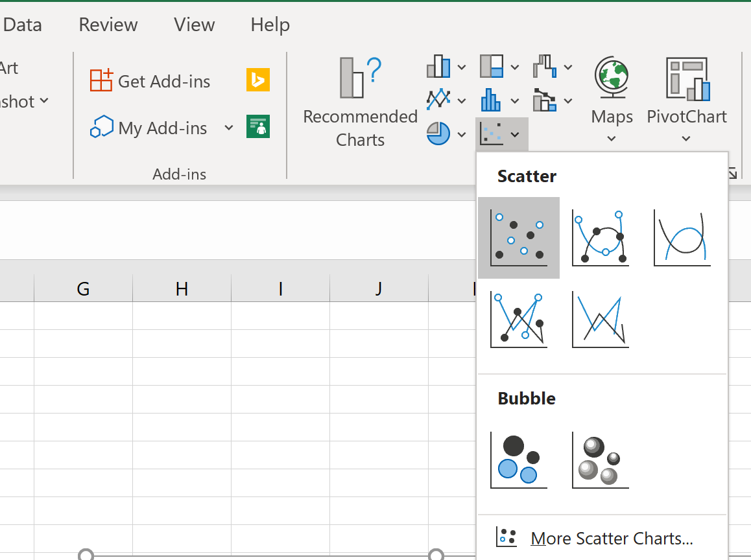Switch to the Review ribbon tab
The image size is (751, 560).
tap(108, 25)
